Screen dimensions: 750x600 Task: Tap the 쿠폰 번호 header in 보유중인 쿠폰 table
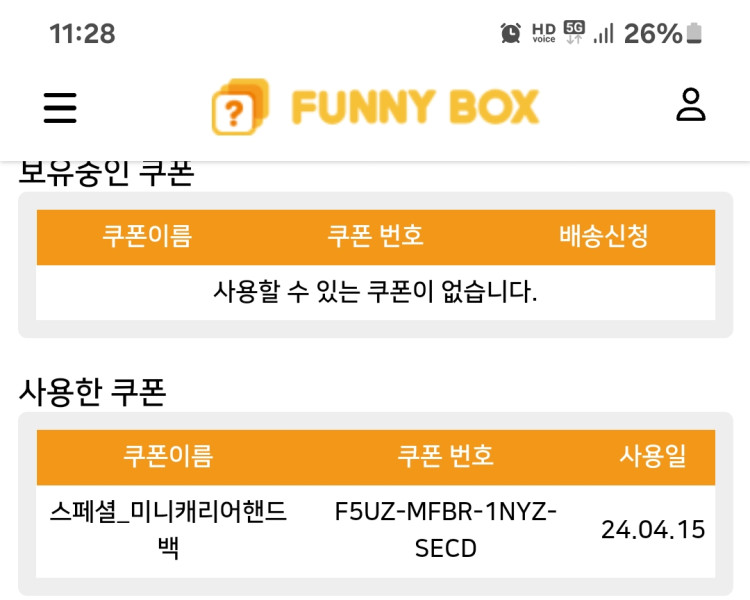[376, 237]
